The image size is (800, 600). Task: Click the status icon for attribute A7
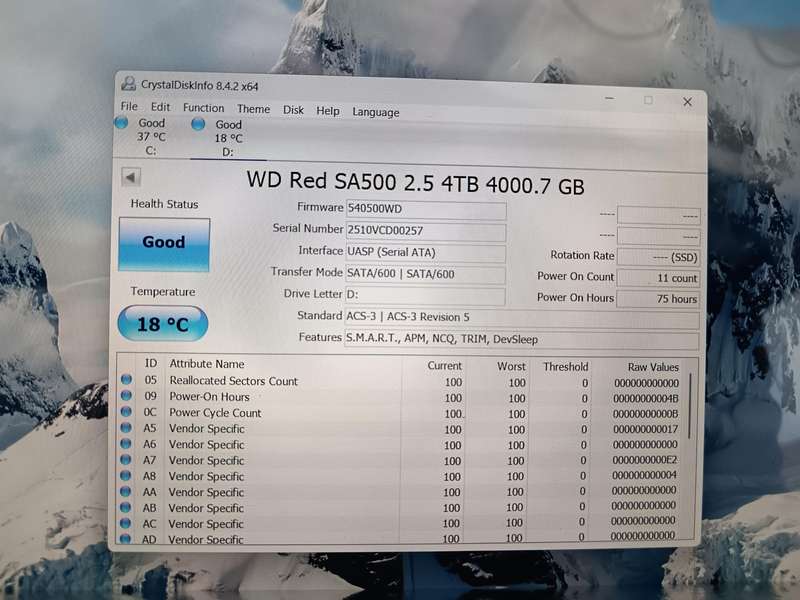[x=126, y=459]
